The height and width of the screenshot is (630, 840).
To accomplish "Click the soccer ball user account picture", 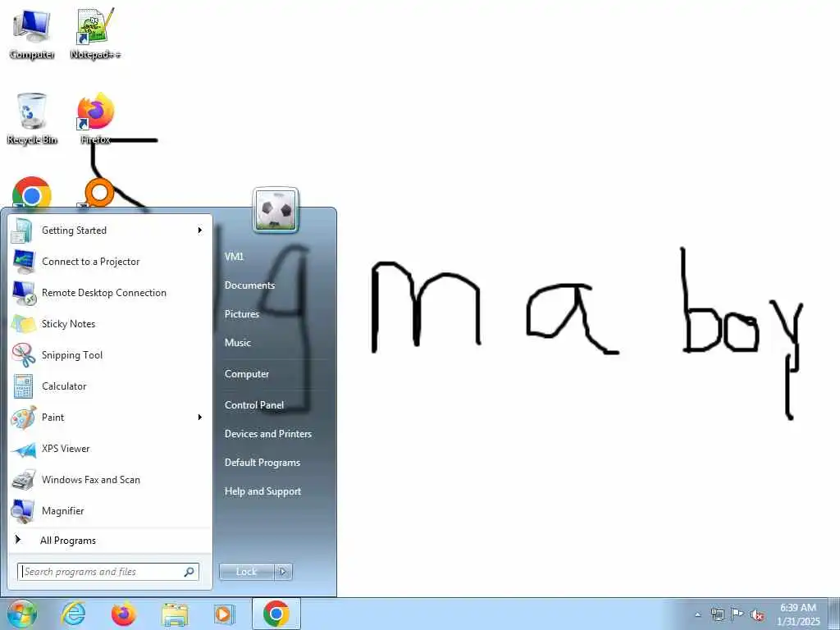I will click(x=276, y=209).
